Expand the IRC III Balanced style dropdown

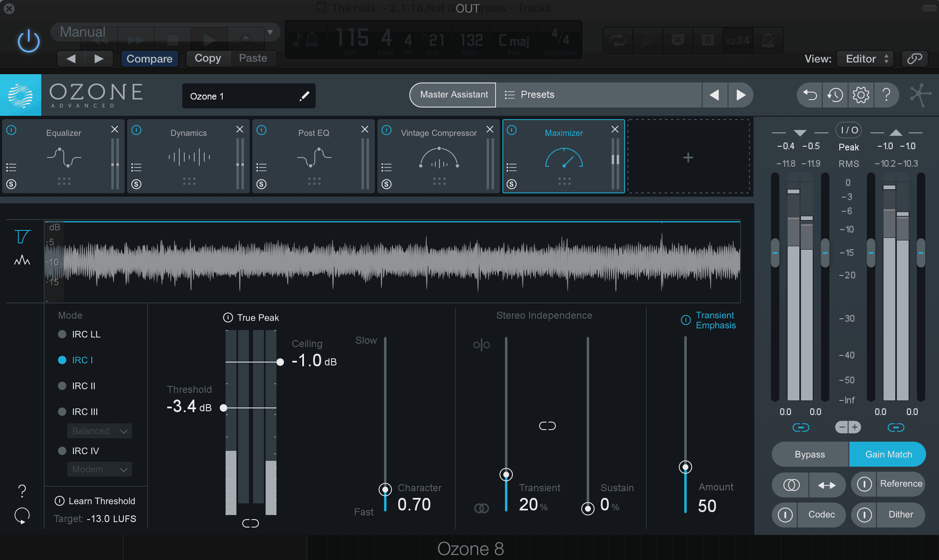point(100,431)
